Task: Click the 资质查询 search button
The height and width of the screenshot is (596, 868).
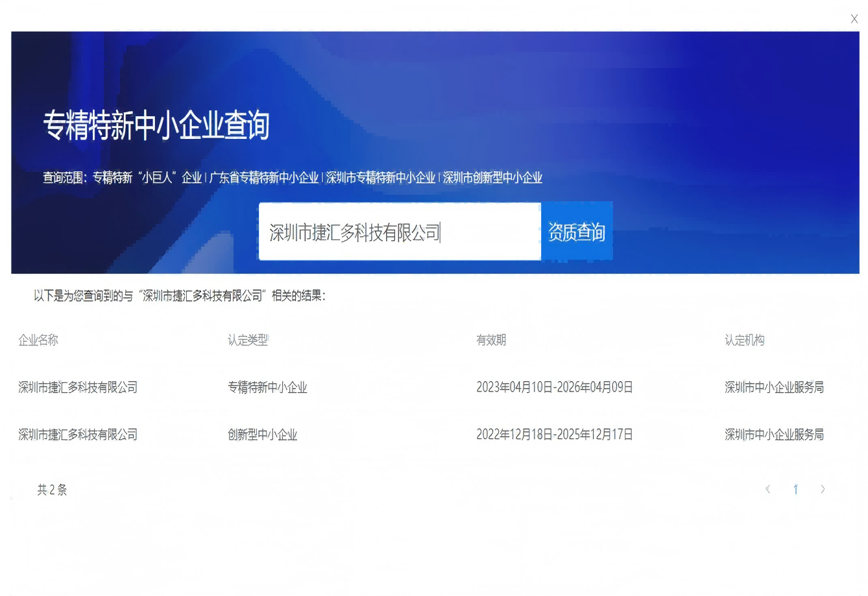Action: (x=577, y=230)
